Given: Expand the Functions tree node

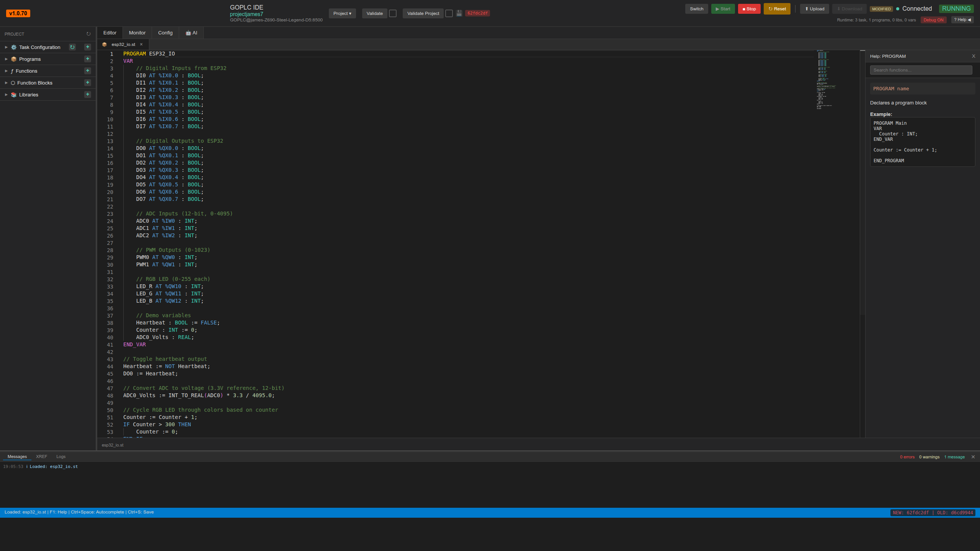Looking at the screenshot, I should point(6,71).
